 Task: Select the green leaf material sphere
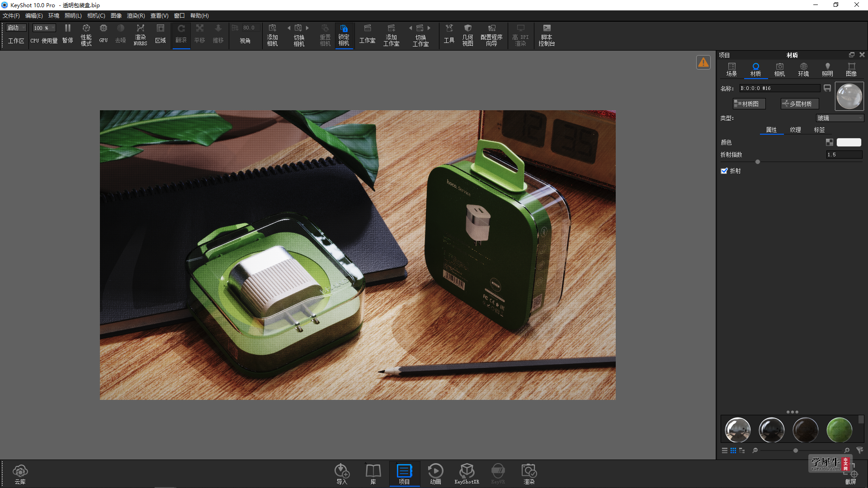[x=839, y=430]
